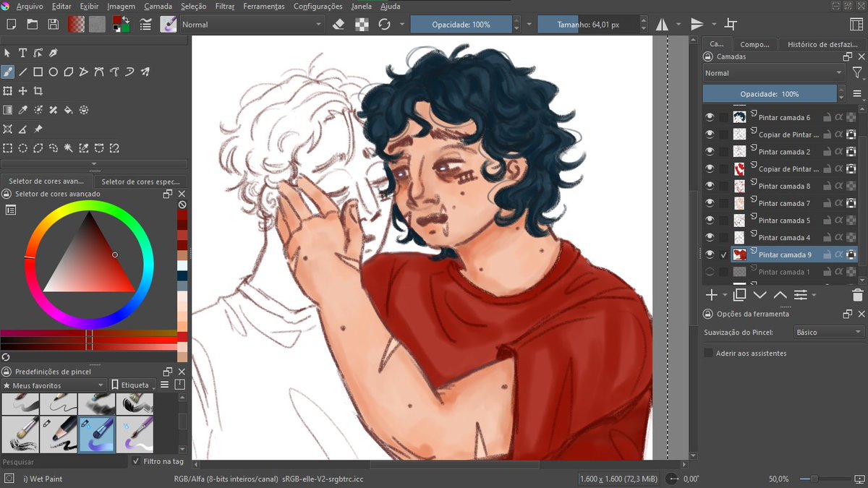The height and width of the screenshot is (488, 868).
Task: Click the Open file folder icon
Action: tap(32, 24)
